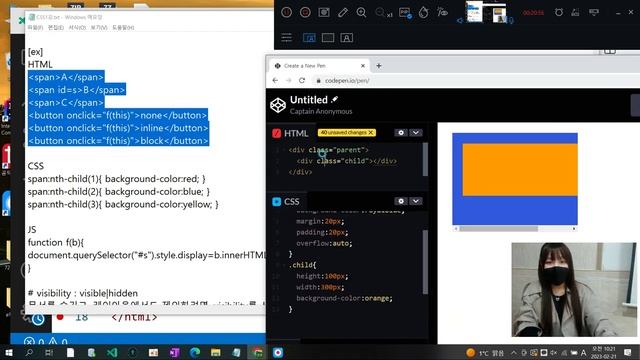This screenshot has width=640, height=360.
Task: Open Visual Studio Code from taskbar
Action: [x=112, y=353]
